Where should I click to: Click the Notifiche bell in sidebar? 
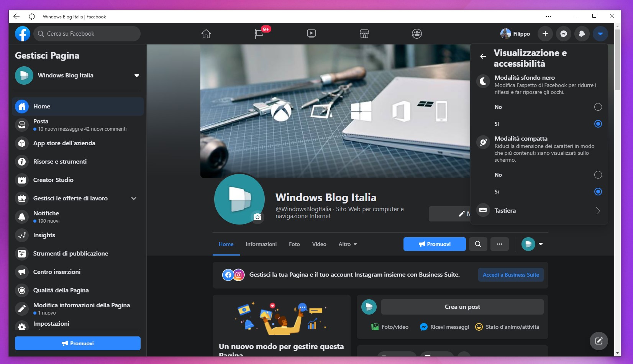[x=22, y=217]
